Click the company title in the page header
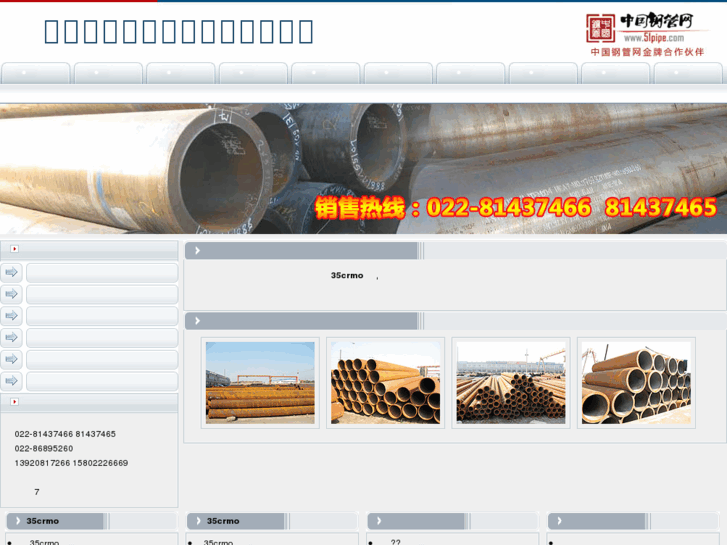 [179, 32]
